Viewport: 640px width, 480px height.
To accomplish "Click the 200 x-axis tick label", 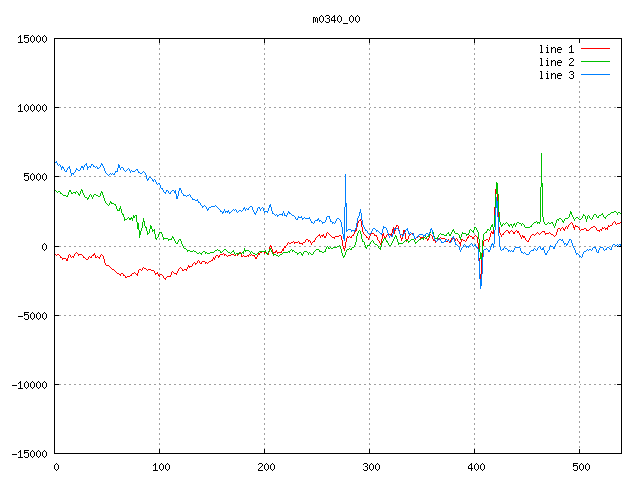I will tap(265, 466).
